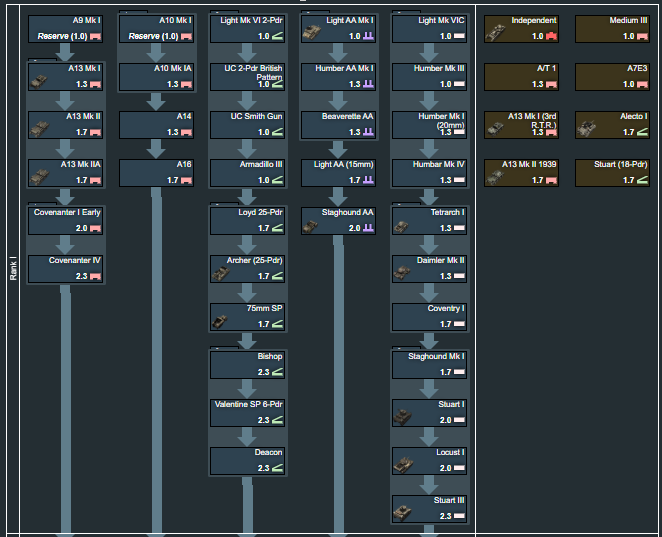Select the Covenanter IV card
This screenshot has height=537, width=662.
[x=66, y=268]
